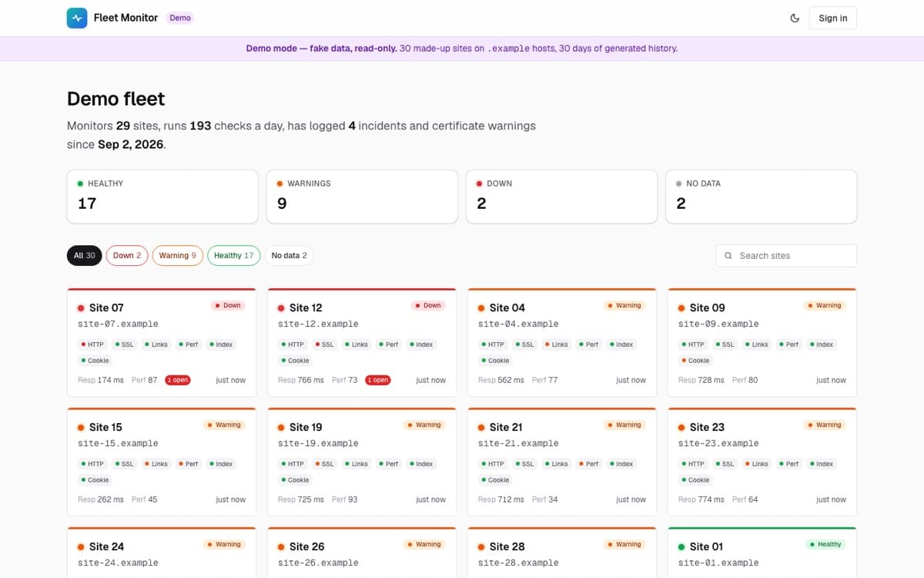Click the Perf check chip on Site 21
The width and height of the screenshot is (924, 578).
point(589,464)
